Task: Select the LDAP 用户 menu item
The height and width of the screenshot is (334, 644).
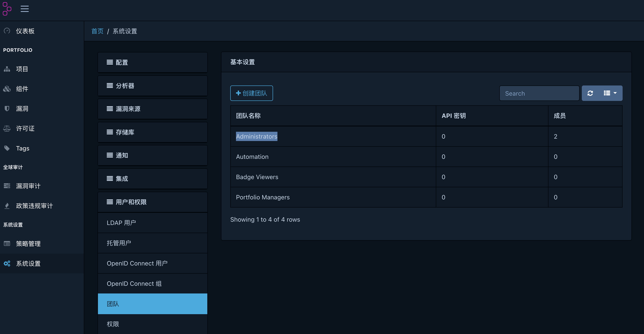Action: (121, 223)
